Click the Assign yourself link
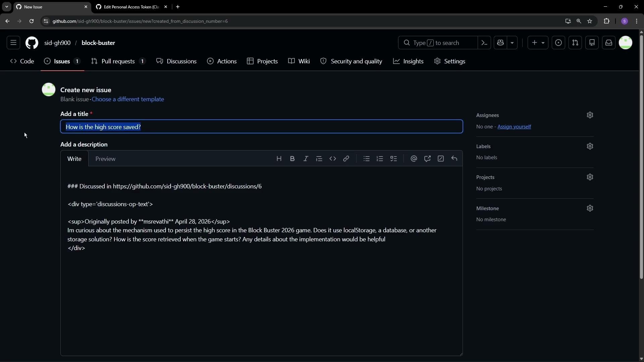This screenshot has height=362, width=644. click(x=514, y=127)
